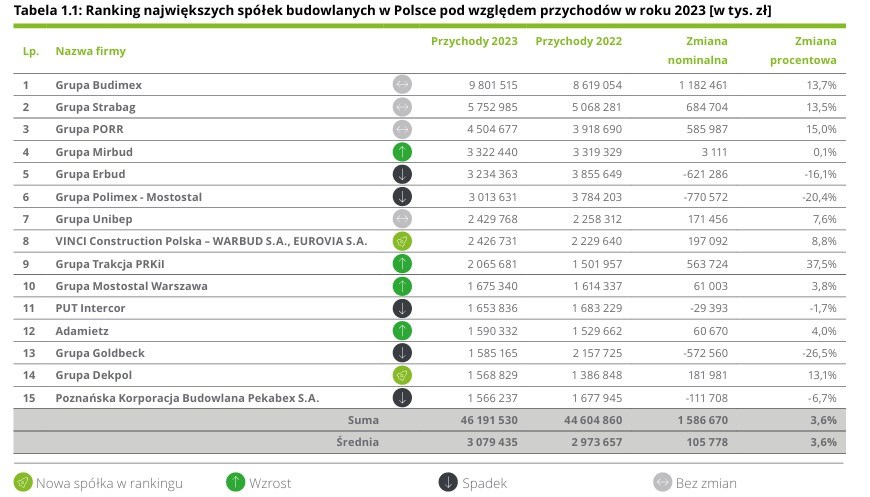Click Strabag 2022 revenue value 5 068 281
This screenshot has width=870, height=497.
pyautogui.click(x=597, y=107)
